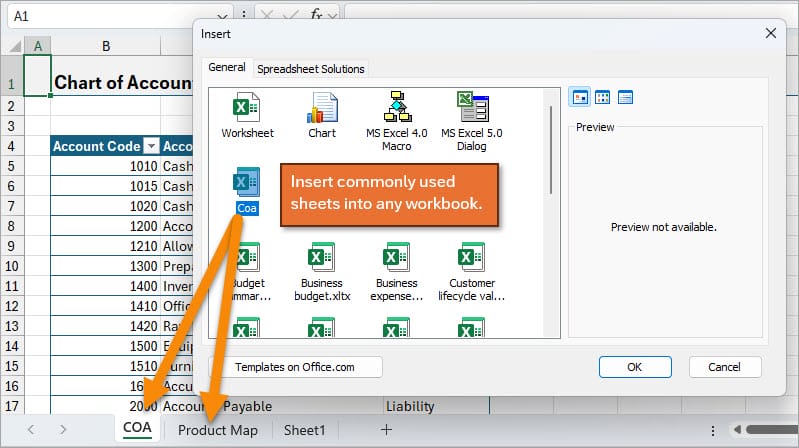Switch to details view mode
The height and width of the screenshot is (448, 799).
click(x=625, y=97)
